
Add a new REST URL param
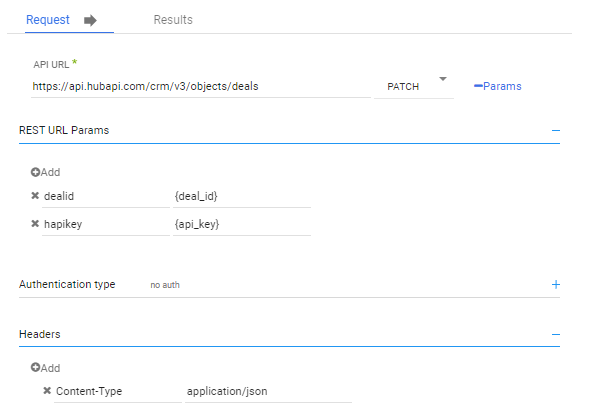[45, 172]
